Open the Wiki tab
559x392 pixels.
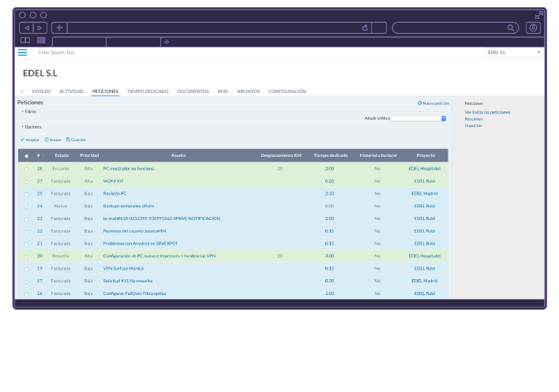223,91
